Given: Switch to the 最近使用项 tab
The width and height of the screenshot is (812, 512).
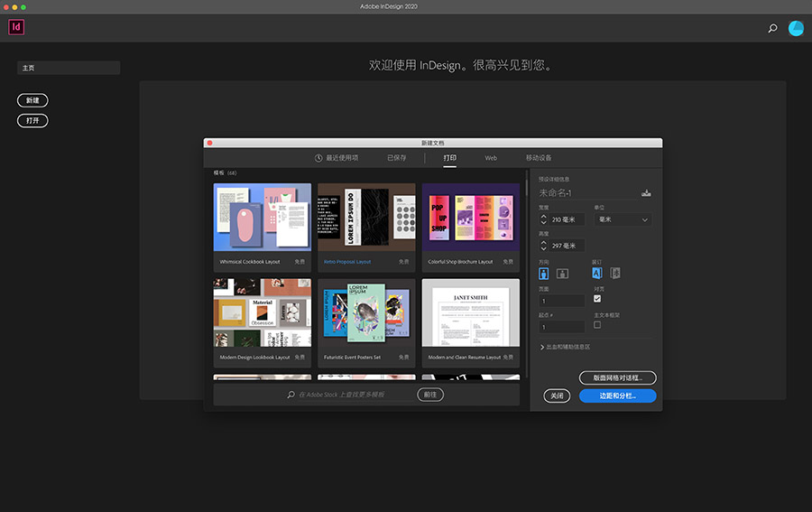Looking at the screenshot, I should pyautogui.click(x=337, y=158).
